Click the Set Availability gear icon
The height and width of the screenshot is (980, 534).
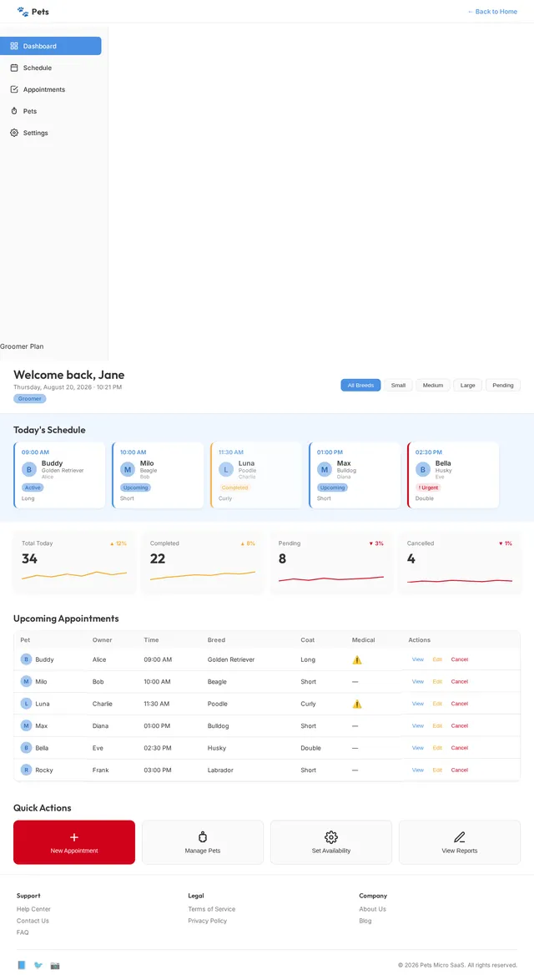click(331, 837)
